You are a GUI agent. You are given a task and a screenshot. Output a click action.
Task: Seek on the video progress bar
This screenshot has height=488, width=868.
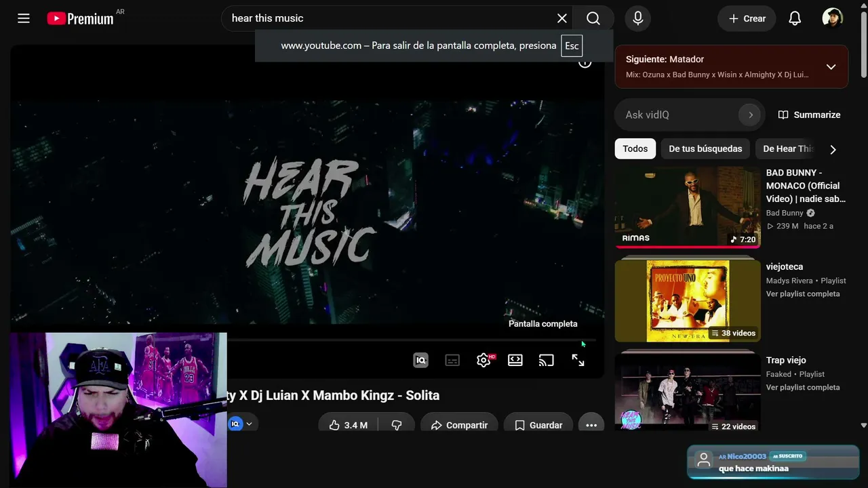(x=412, y=340)
